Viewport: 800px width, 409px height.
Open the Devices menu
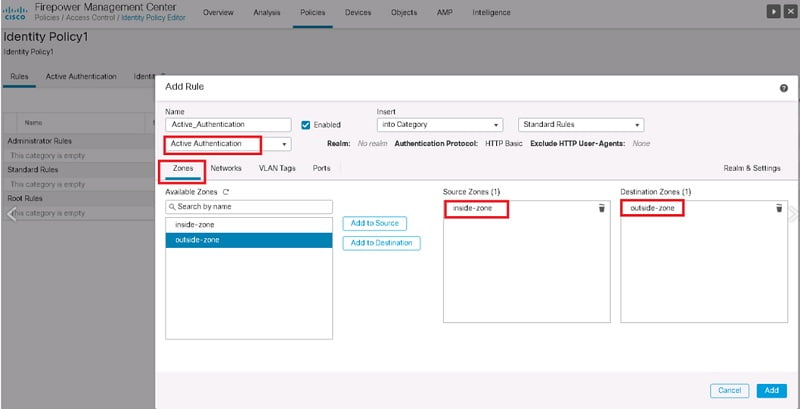click(358, 13)
